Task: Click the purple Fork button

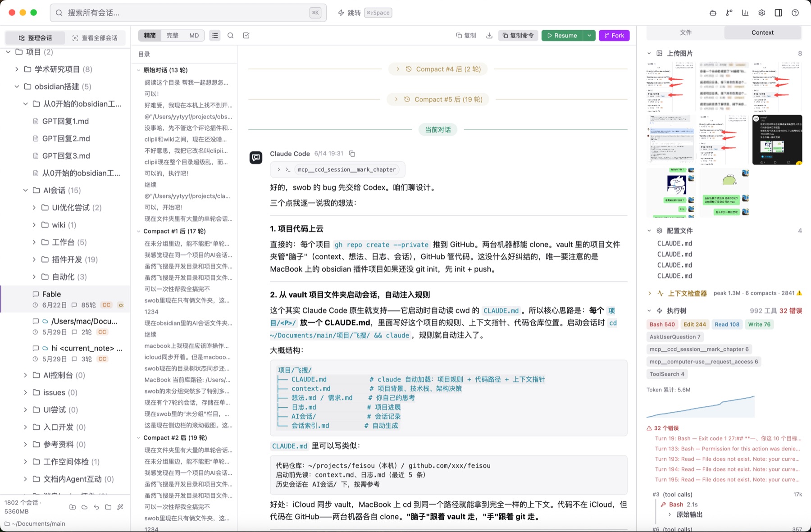Action: tap(614, 36)
